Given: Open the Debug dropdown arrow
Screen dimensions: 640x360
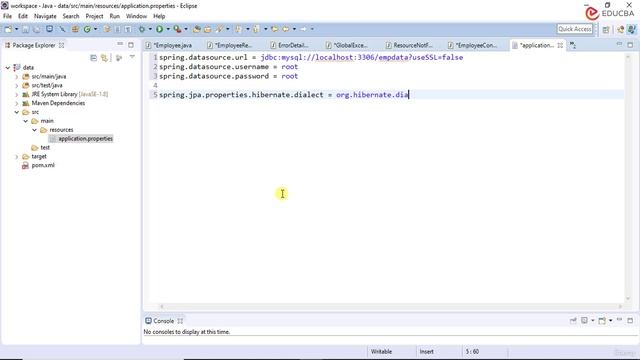Looking at the screenshot, I should click(150, 29).
